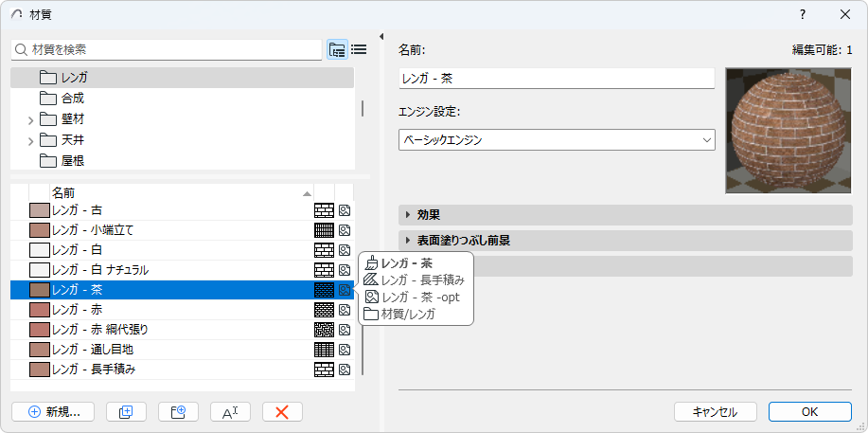Click the rename material icon button
Screen dimensions: 868x433
pyautogui.click(x=230, y=411)
